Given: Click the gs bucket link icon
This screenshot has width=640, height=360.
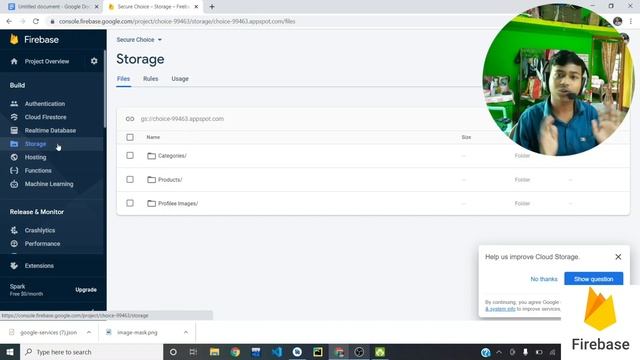Looking at the screenshot, I should 130,119.
